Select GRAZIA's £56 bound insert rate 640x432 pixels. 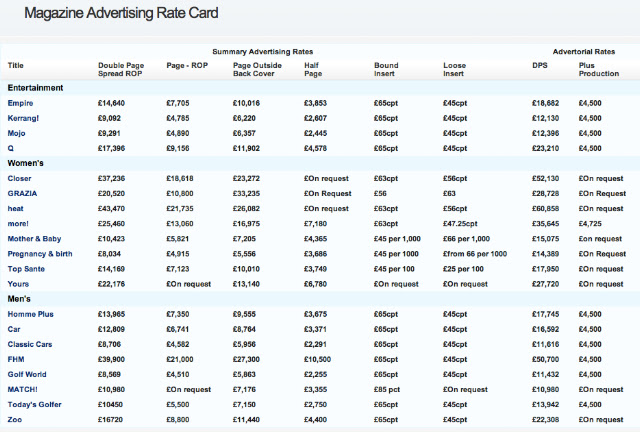380,194
